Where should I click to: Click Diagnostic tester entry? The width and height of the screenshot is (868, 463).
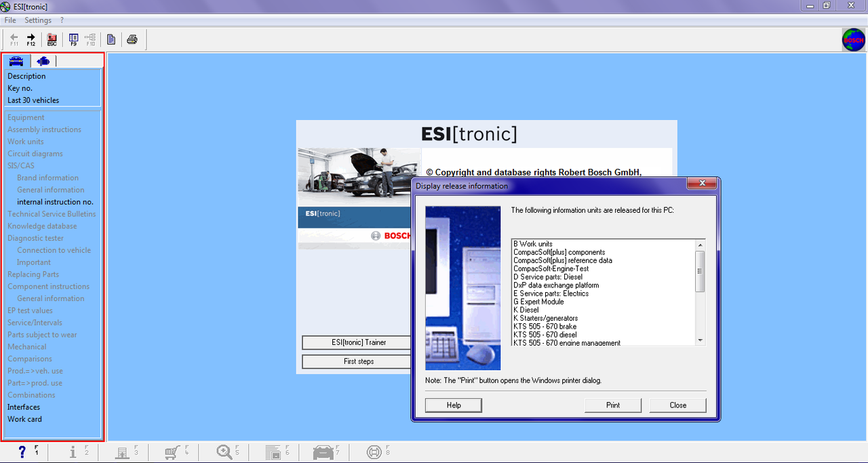[x=35, y=238]
